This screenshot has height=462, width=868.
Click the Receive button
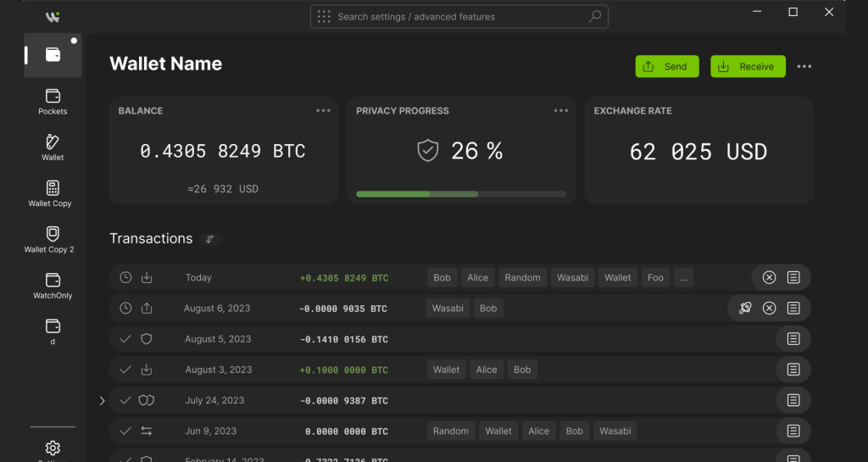pos(748,67)
